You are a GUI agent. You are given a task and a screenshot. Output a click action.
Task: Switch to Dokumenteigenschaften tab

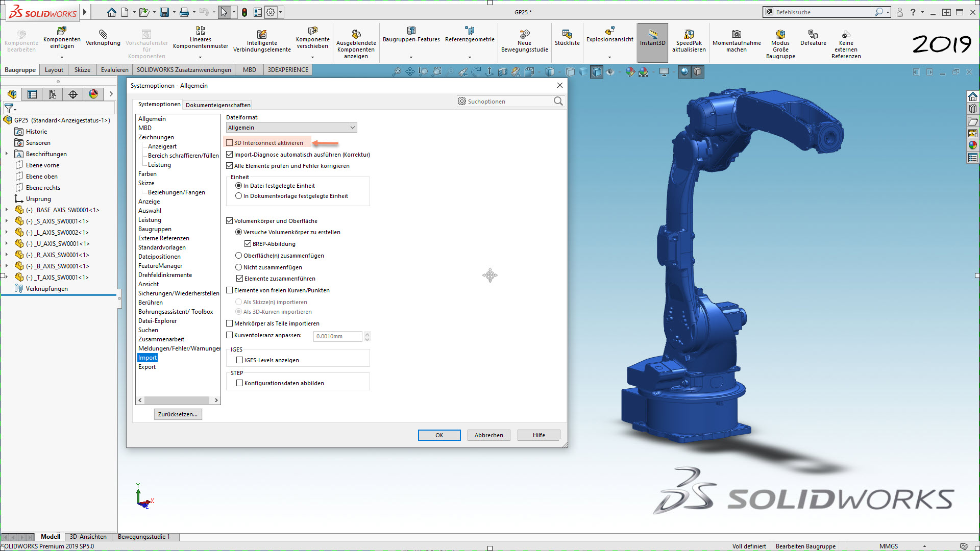click(218, 105)
